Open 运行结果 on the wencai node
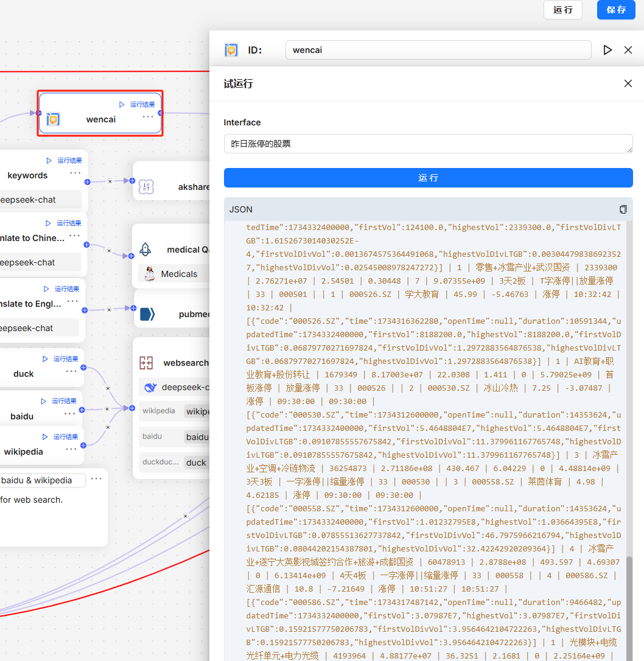Viewport: 644px width, 661px height. [142, 105]
